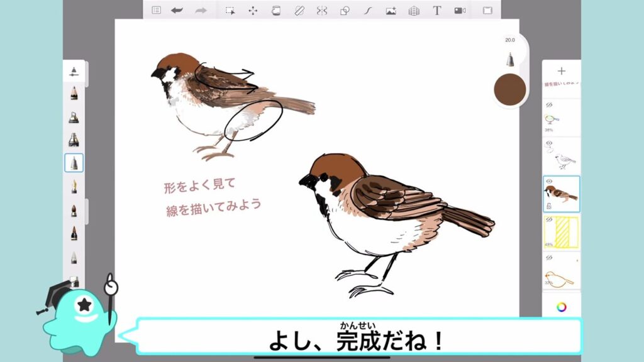The height and width of the screenshot is (362, 644).
Task: Tap the brown color puck
Action: [x=510, y=89]
